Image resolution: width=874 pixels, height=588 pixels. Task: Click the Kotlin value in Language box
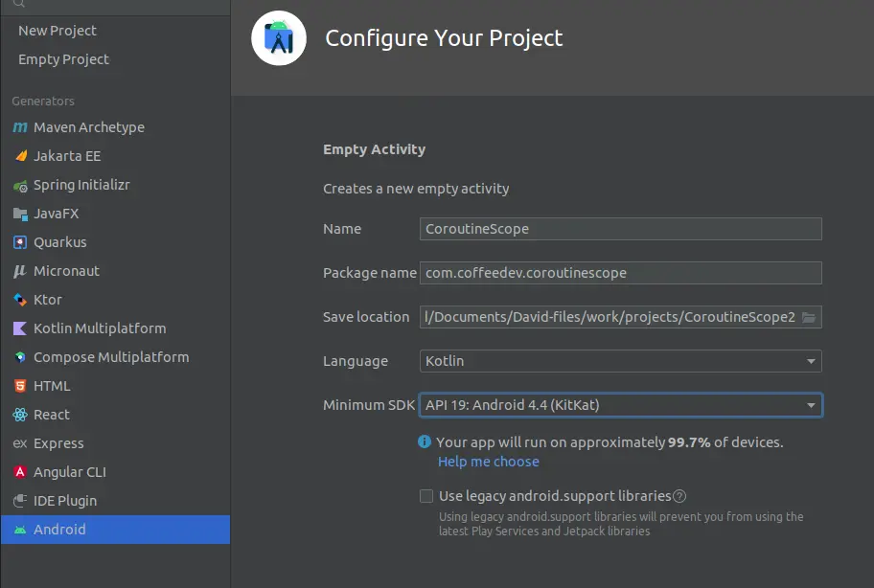445,361
